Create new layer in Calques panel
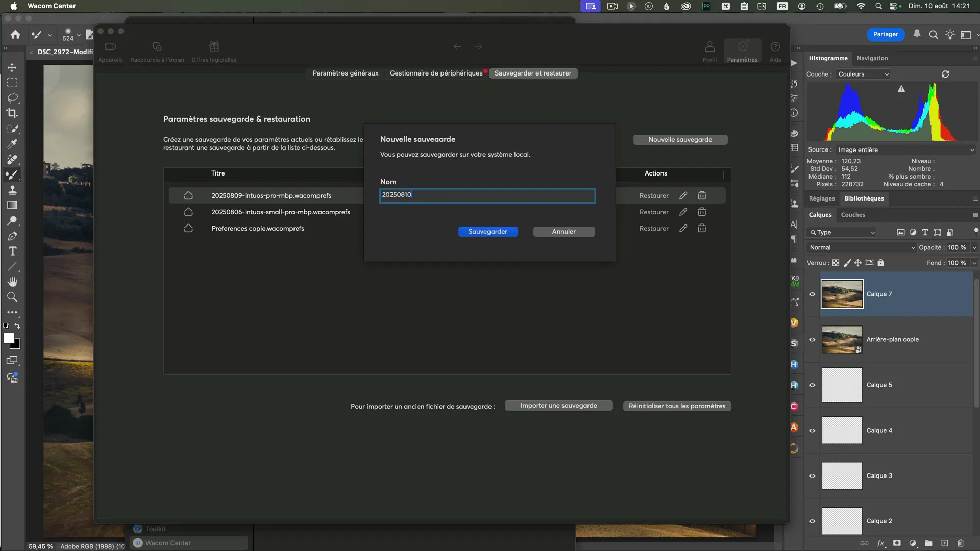This screenshot has width=980, height=551. 944,543
